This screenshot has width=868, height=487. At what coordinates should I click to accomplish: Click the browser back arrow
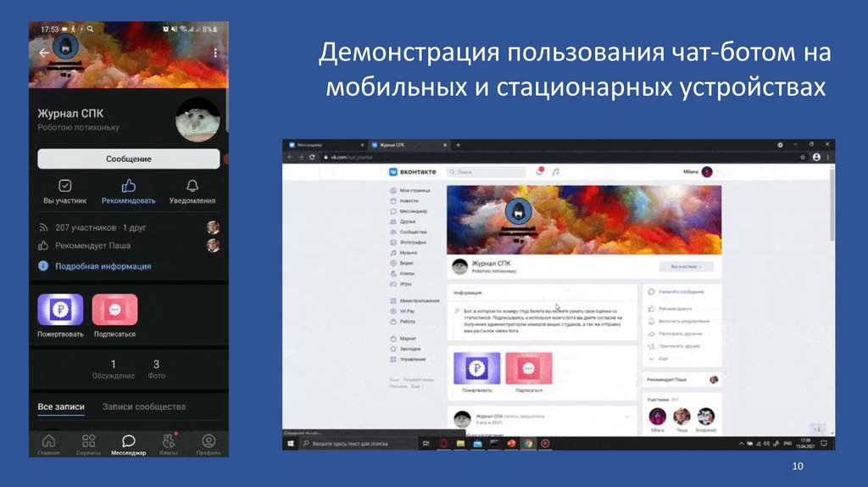290,157
